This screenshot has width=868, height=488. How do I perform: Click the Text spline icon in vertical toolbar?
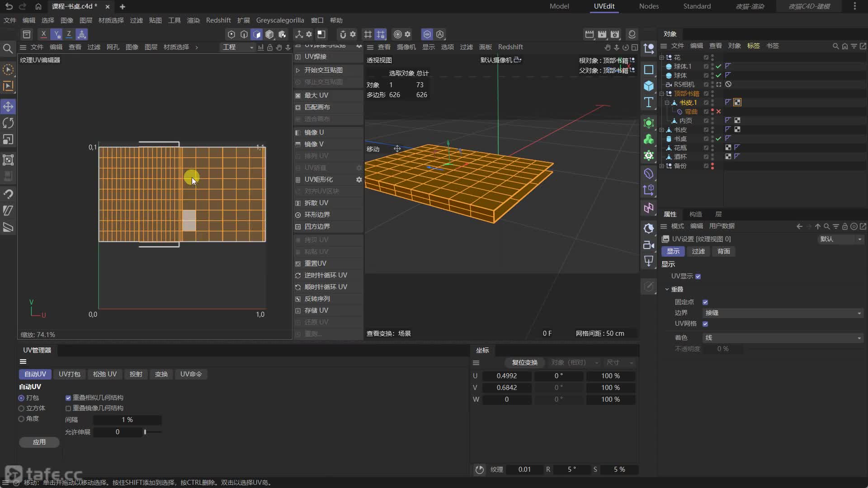pos(649,103)
